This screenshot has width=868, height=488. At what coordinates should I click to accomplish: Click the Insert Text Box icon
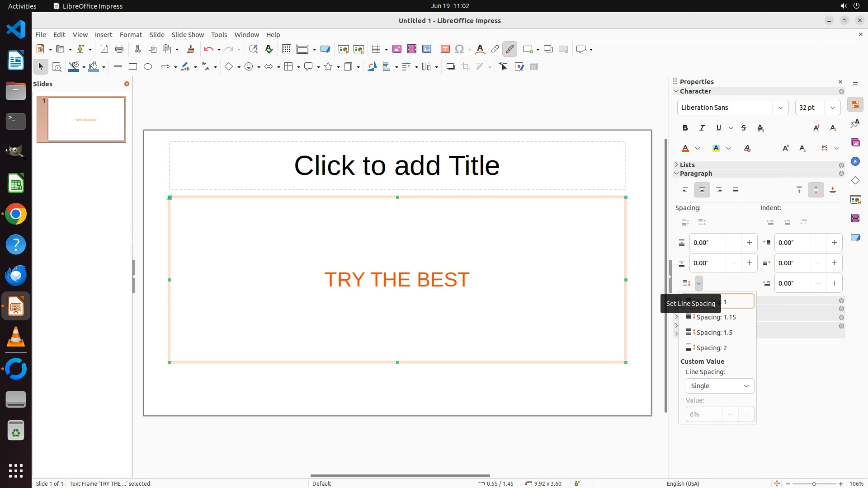click(x=445, y=49)
